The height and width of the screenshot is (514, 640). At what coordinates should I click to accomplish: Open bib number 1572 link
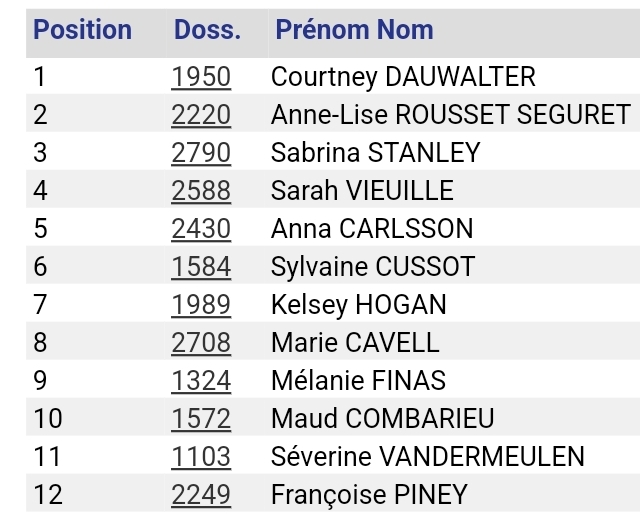201,419
